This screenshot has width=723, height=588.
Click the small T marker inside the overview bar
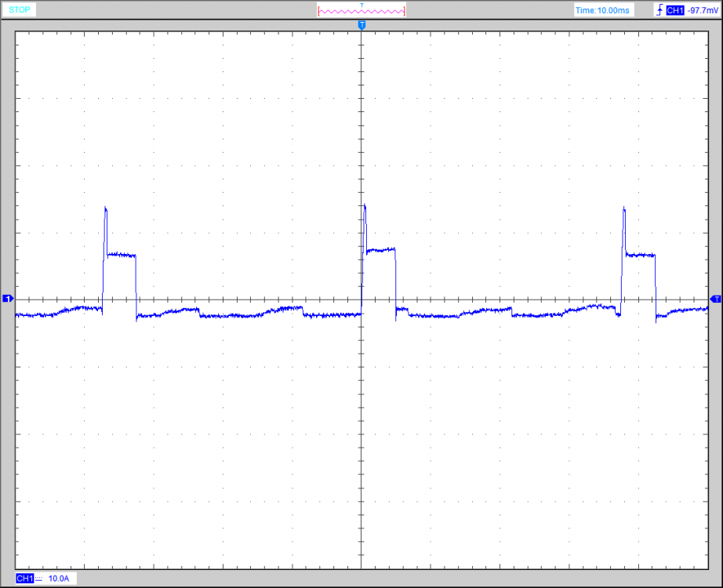point(361,5)
